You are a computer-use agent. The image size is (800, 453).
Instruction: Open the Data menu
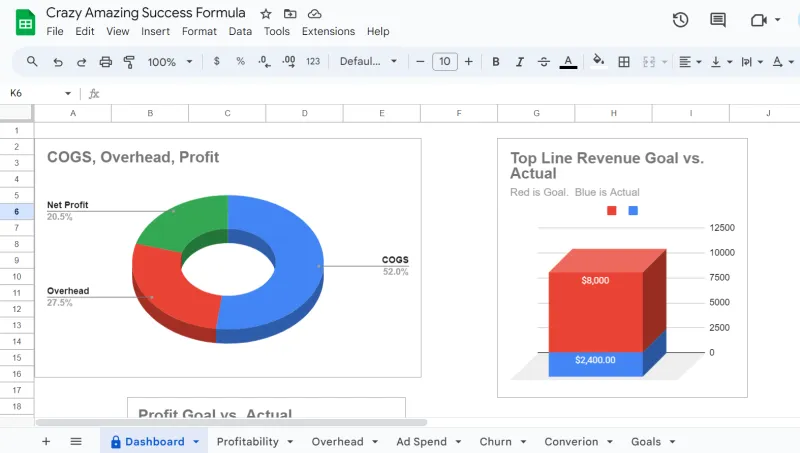tap(240, 32)
